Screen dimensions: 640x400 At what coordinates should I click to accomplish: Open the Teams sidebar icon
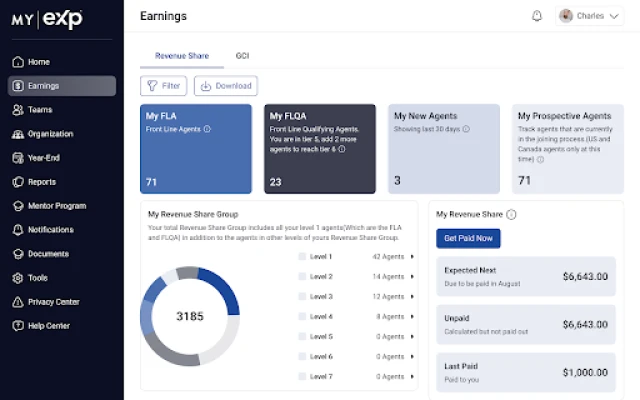coord(18,110)
